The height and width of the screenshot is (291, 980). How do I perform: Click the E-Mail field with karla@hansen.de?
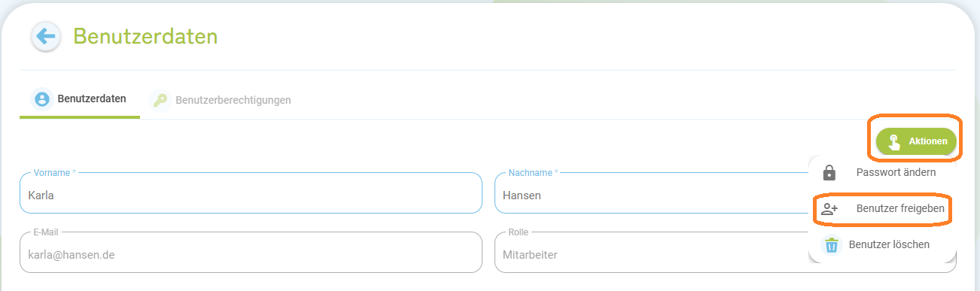[x=251, y=253]
